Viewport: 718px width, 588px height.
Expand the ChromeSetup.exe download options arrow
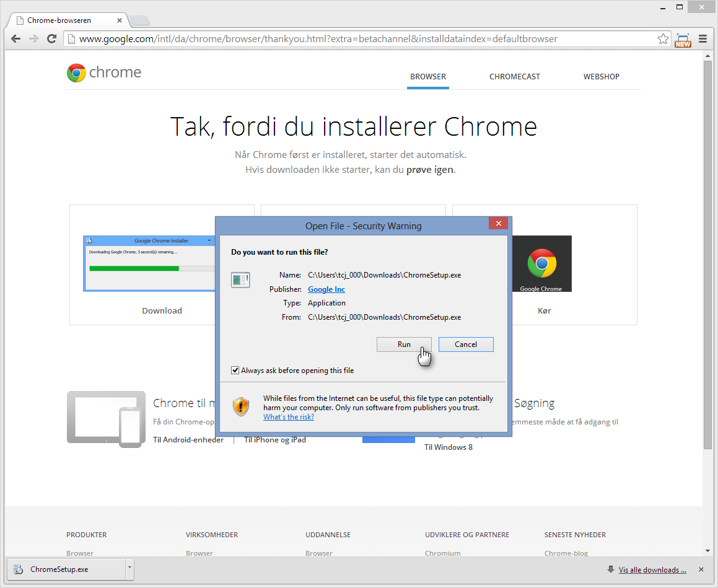[x=129, y=568]
